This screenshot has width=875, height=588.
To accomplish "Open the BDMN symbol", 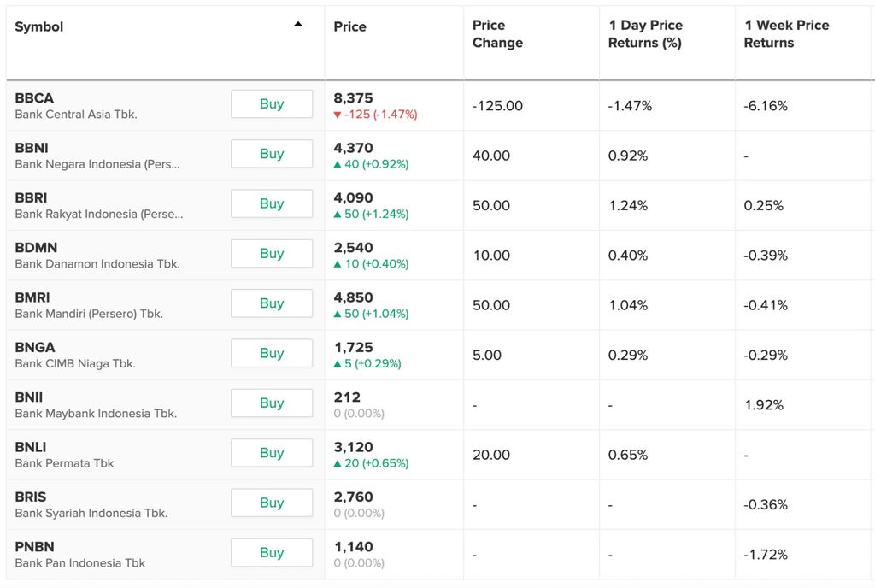I will tap(36, 248).
